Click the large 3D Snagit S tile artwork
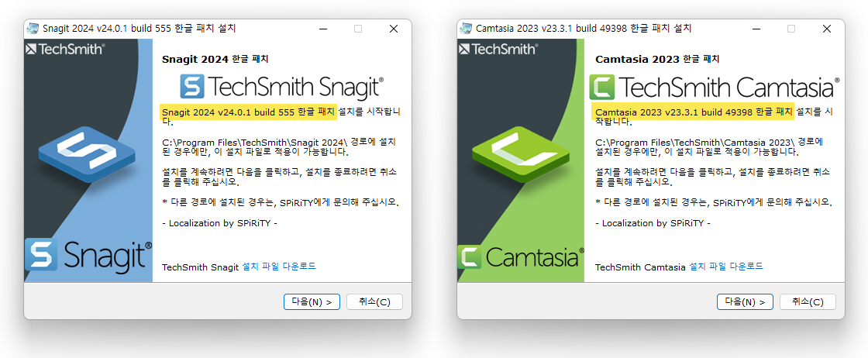The width and height of the screenshot is (868, 358). tap(87, 155)
